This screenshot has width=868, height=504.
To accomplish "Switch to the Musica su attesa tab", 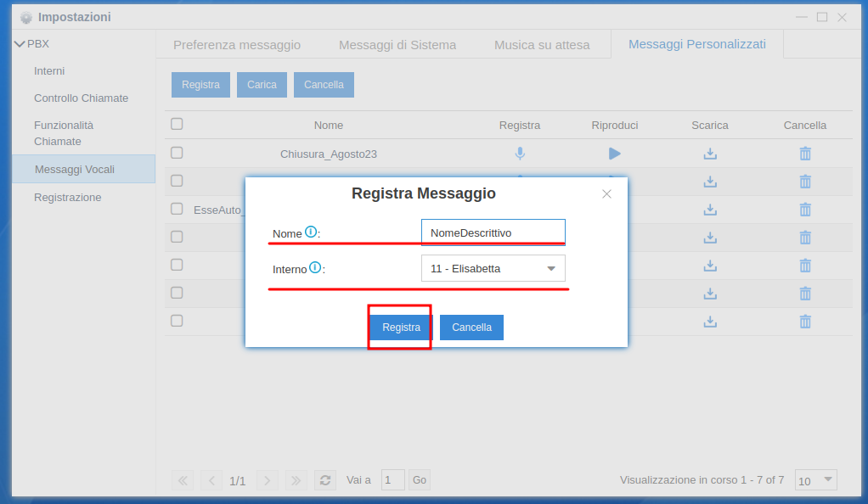I will (x=542, y=45).
